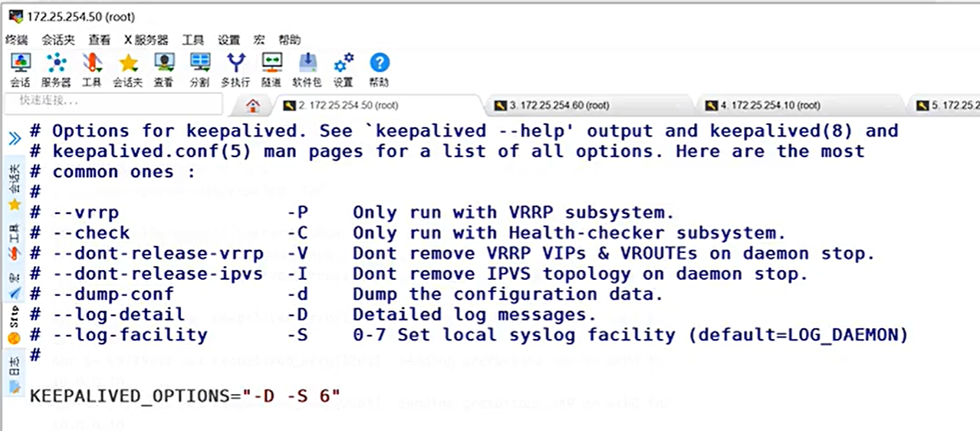The width and height of the screenshot is (980, 431).
Task: Activate the 多执行 (MultiExec) toolbar icon
Action: tap(235, 70)
